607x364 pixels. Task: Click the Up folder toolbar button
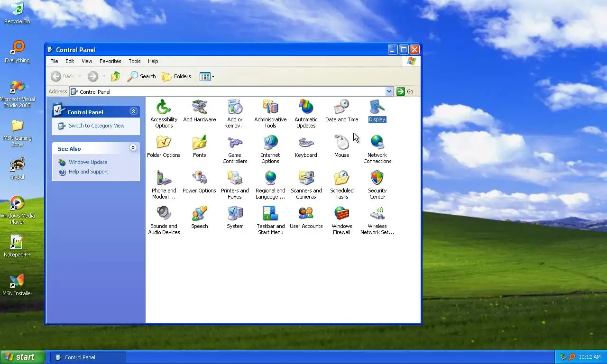[115, 76]
